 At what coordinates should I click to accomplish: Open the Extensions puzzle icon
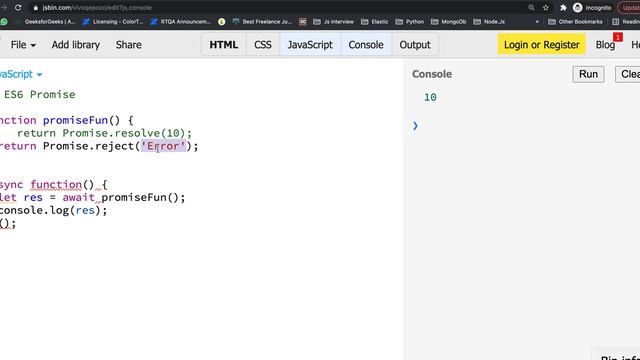[563, 8]
